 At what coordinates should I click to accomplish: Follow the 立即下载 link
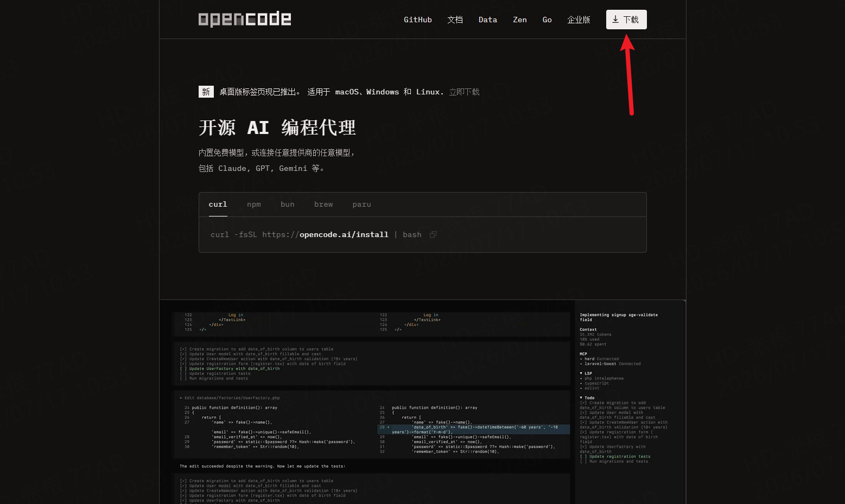(x=464, y=92)
